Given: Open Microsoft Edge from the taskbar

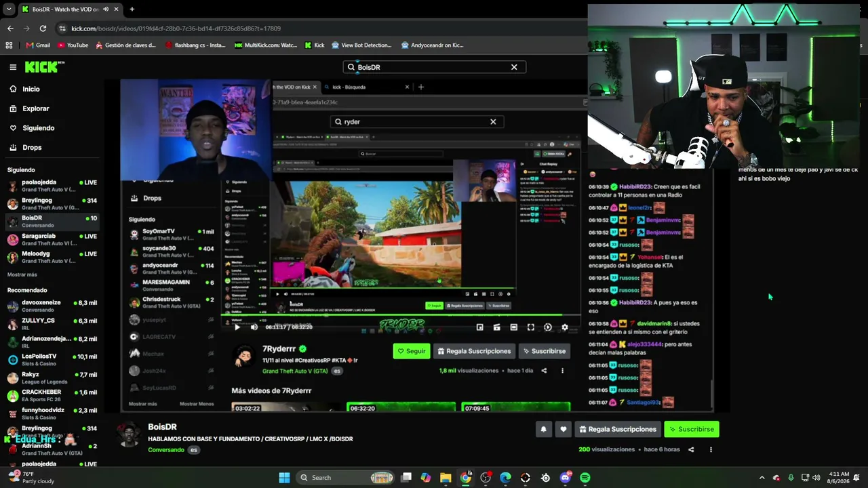Looking at the screenshot, I should coord(505,478).
